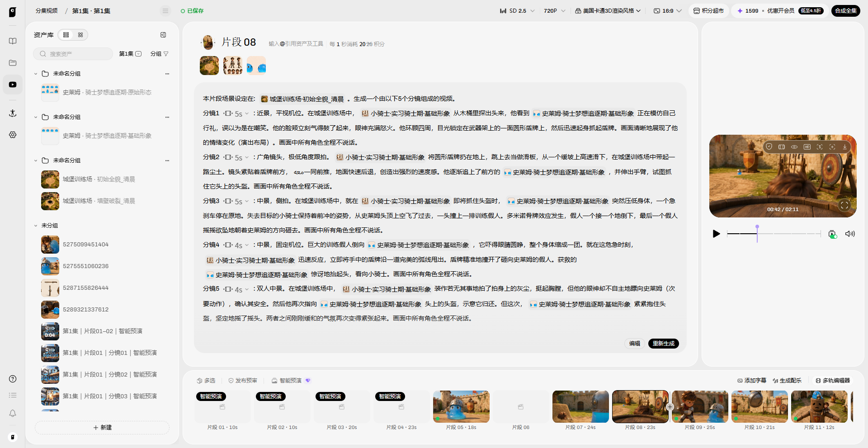Collapse the second 未命名分组 folder
This screenshot has height=448, width=868.
click(36, 117)
